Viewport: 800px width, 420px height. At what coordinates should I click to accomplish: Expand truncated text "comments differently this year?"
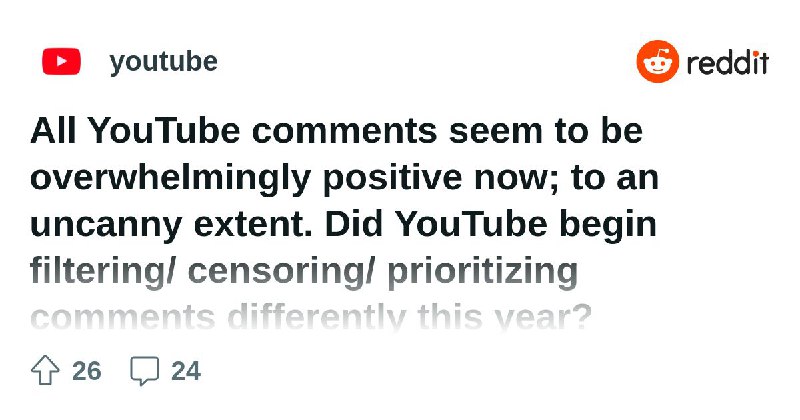pyautogui.click(x=311, y=317)
